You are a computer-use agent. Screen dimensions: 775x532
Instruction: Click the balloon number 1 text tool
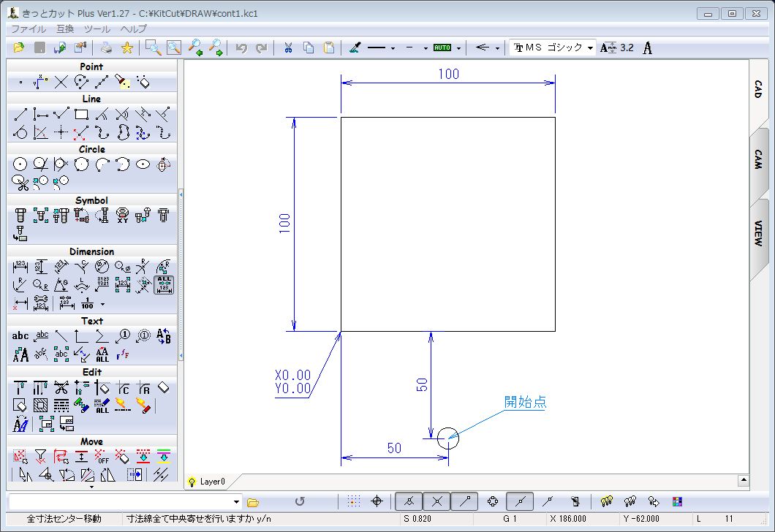(123, 336)
